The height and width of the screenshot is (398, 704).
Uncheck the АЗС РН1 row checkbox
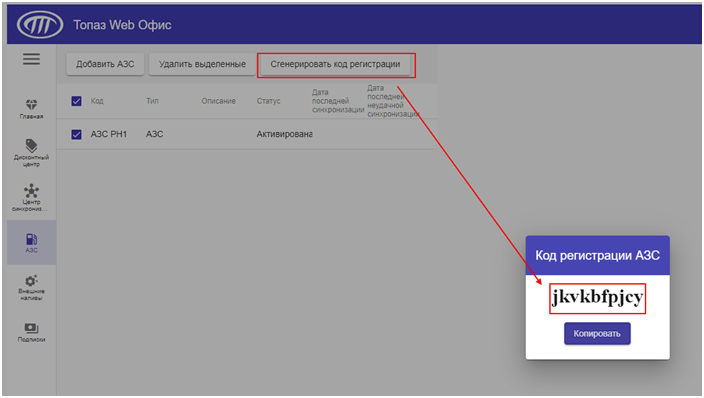pyautogui.click(x=76, y=134)
